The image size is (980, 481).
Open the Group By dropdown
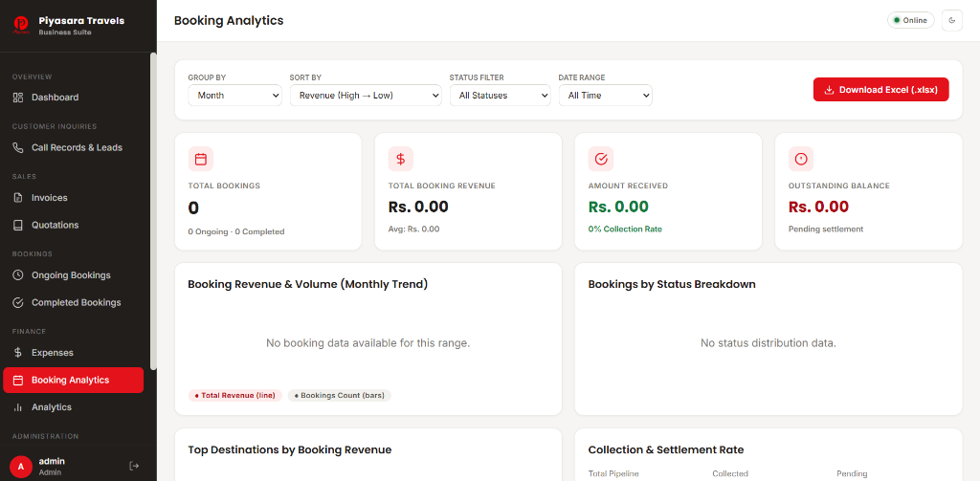point(235,96)
